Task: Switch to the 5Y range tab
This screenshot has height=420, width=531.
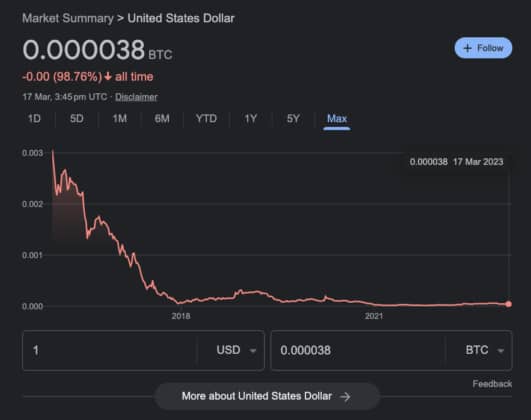Action: 293,119
